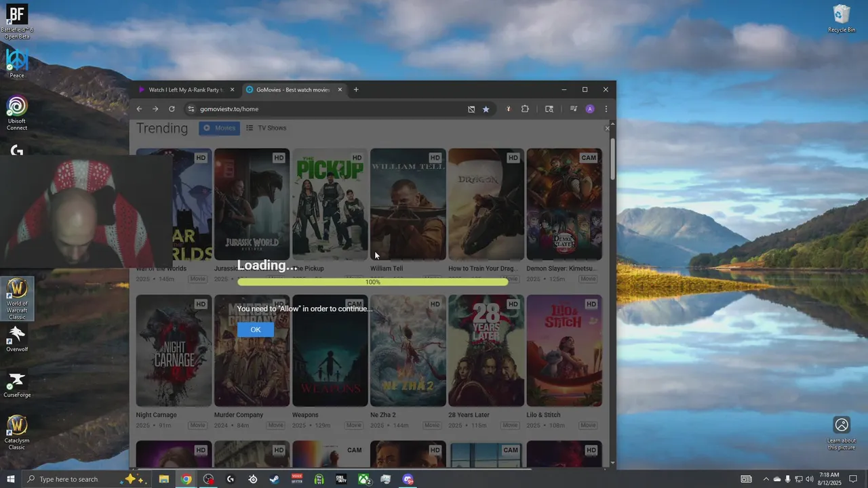Image resolution: width=868 pixels, height=488 pixels.
Task: Open 28 Years Later movie poster
Action: 486,350
